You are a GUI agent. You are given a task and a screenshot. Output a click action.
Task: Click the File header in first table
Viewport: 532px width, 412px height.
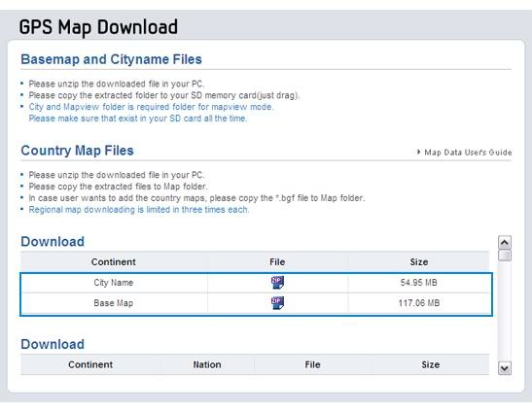point(277,261)
